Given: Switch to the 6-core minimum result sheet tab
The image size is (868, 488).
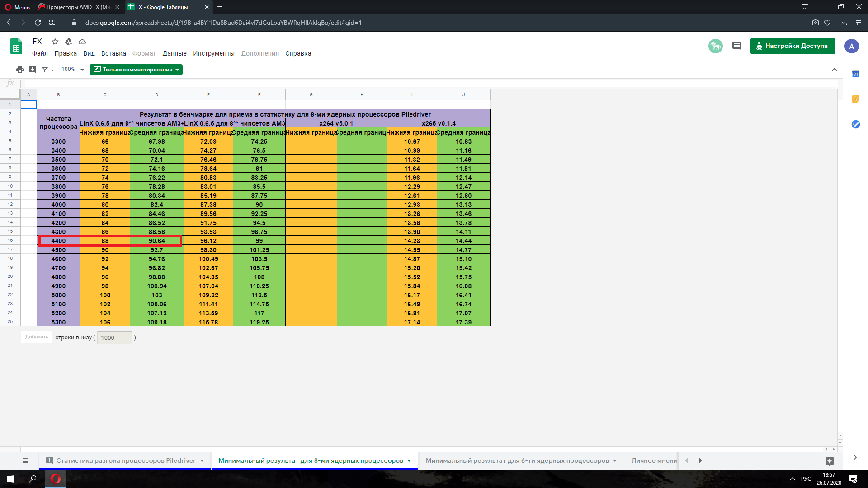Looking at the screenshot, I should 517,460.
